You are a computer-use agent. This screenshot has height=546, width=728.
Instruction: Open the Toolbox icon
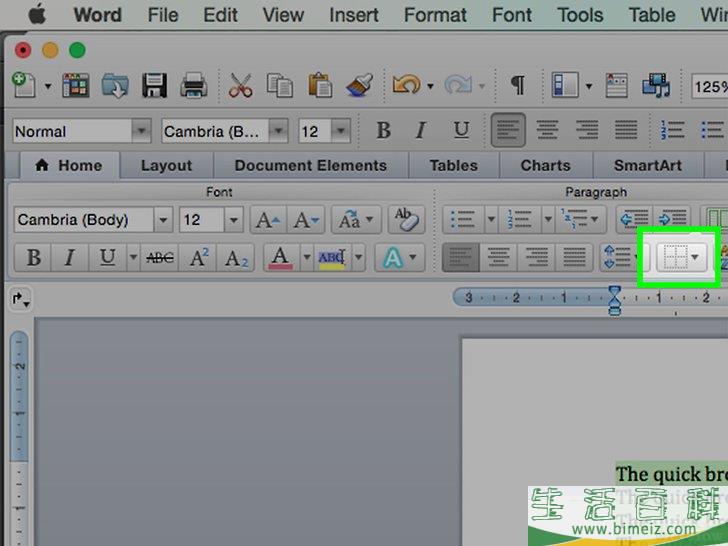click(x=616, y=85)
